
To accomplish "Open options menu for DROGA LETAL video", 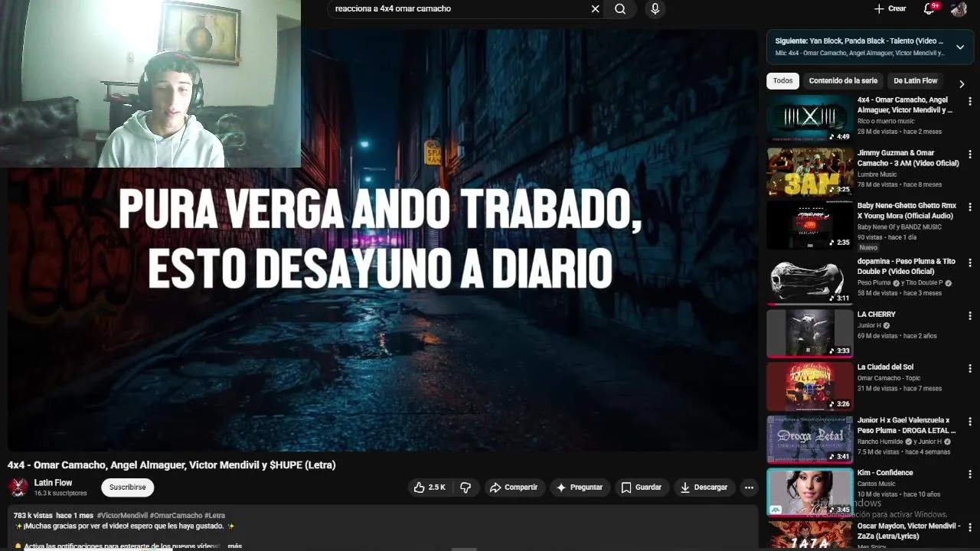I will (970, 422).
